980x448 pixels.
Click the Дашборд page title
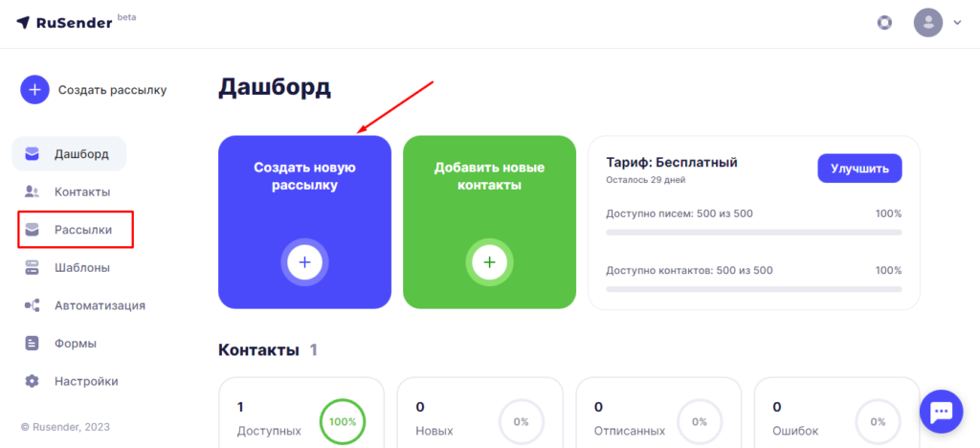coord(275,89)
